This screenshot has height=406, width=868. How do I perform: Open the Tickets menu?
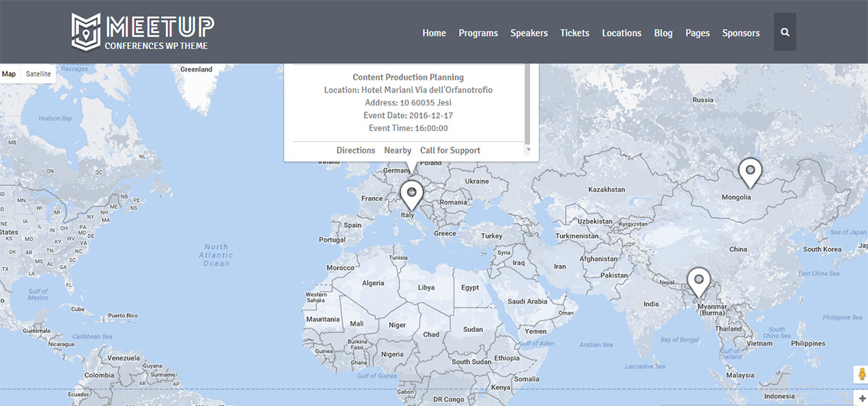tap(574, 33)
